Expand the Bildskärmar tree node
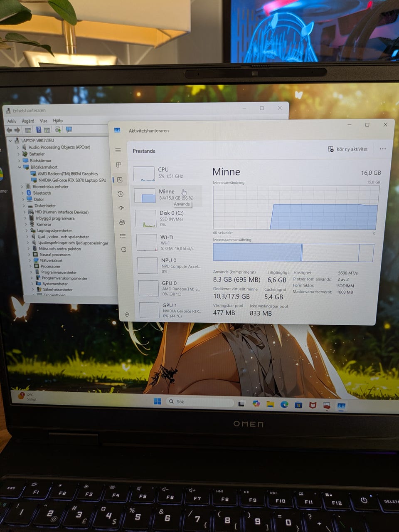399x532 pixels. coord(19,161)
